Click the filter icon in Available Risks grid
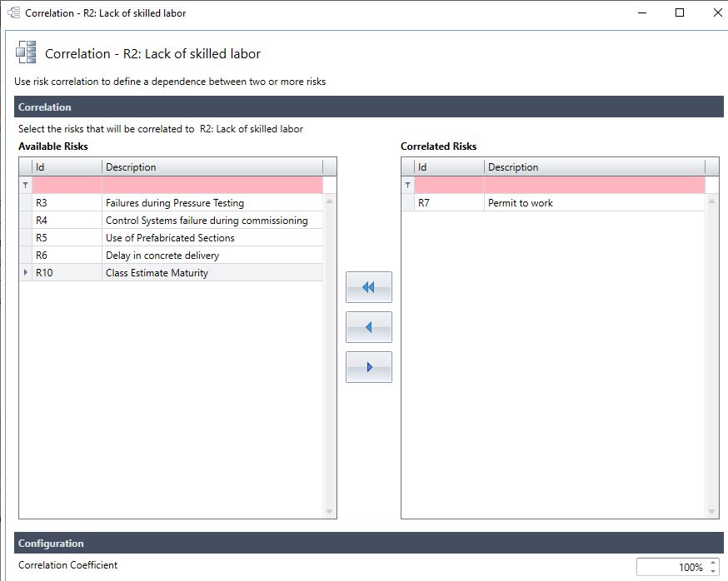The height and width of the screenshot is (581, 728). click(x=25, y=185)
